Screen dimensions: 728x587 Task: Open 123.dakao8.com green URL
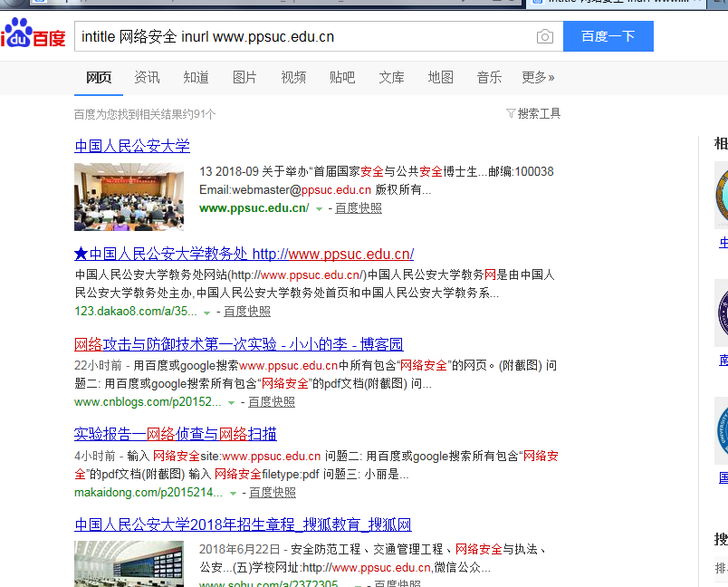coord(136,311)
